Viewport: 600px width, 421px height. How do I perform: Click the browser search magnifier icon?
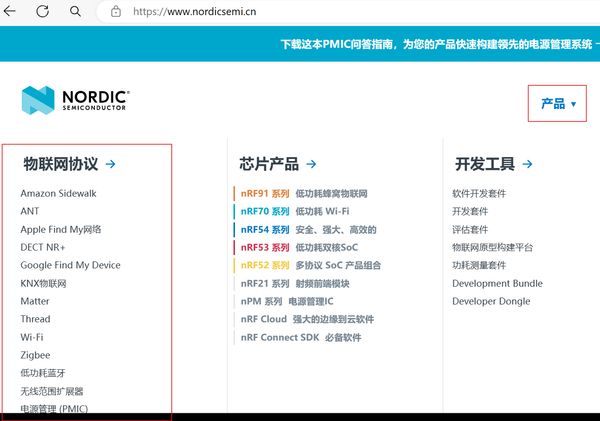pos(75,11)
